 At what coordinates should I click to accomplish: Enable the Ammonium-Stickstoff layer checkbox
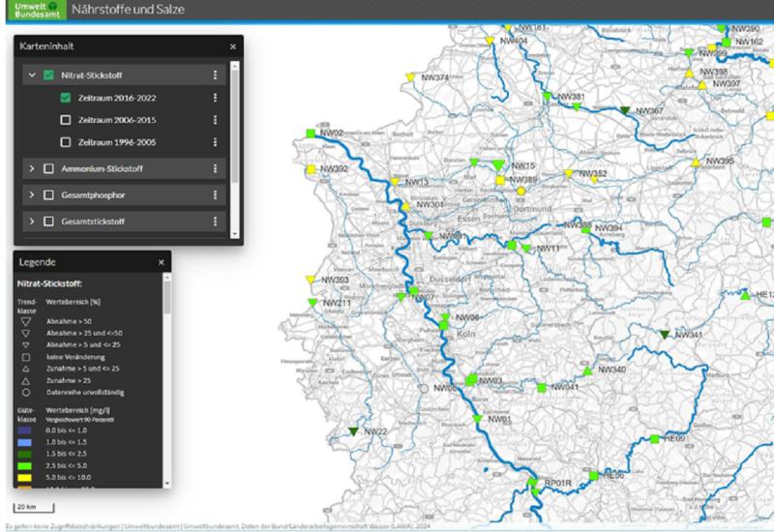pyautogui.click(x=48, y=168)
